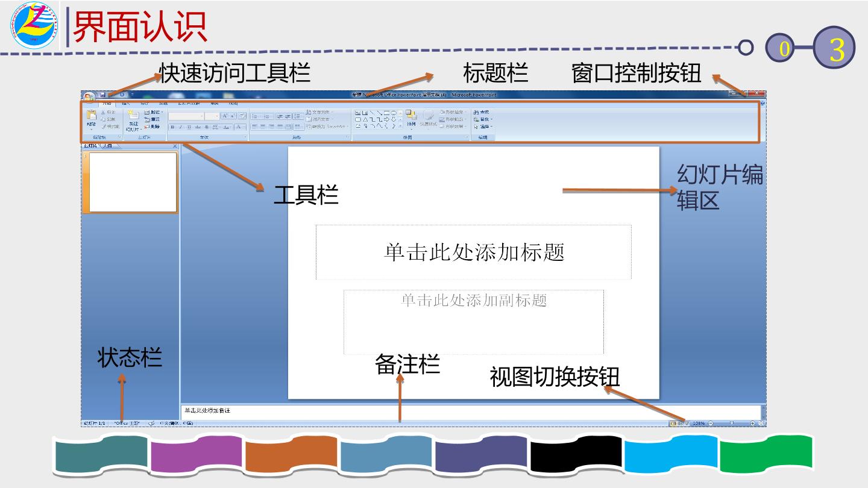This screenshot has width=868, height=488.
Task: Open the Insert ribbon tab
Action: [x=125, y=104]
